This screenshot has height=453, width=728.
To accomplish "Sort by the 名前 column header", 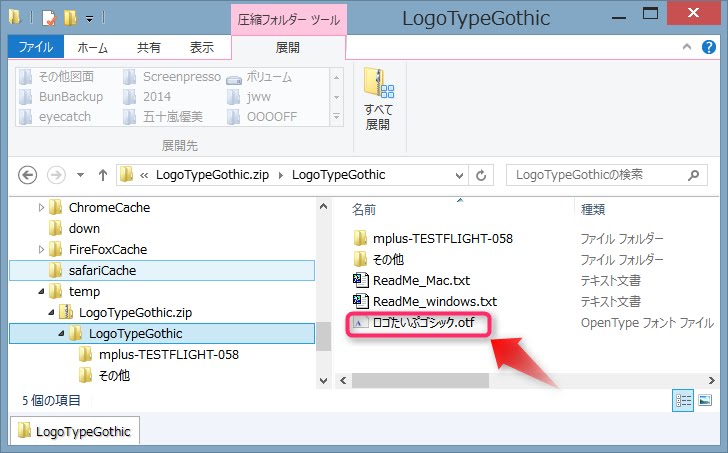I will tap(364, 210).
